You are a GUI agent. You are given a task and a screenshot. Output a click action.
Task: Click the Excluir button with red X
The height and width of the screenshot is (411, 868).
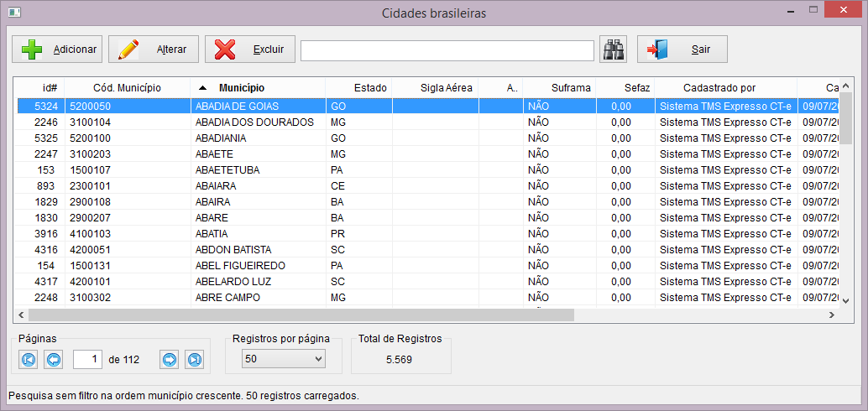point(250,49)
